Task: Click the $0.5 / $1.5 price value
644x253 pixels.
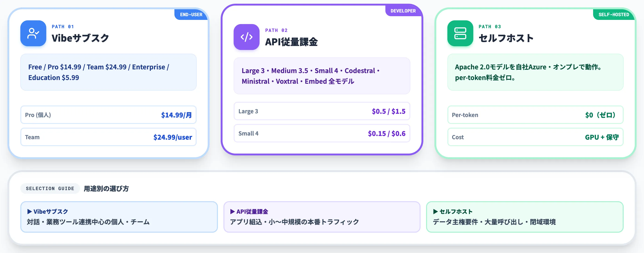Action: (389, 111)
